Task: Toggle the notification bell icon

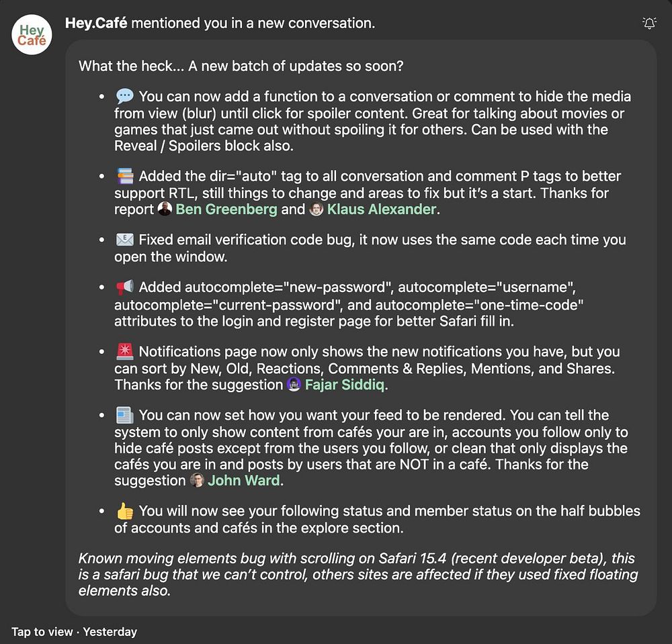Action: (x=649, y=24)
